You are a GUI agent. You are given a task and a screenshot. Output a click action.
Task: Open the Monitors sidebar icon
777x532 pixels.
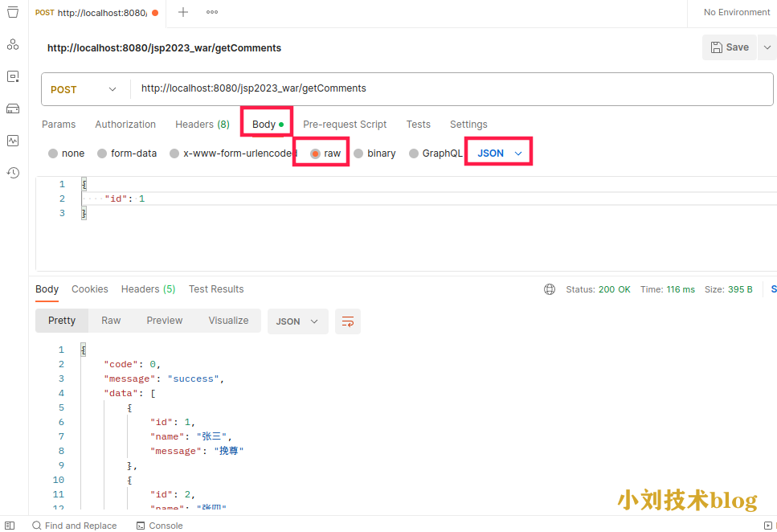pyautogui.click(x=13, y=141)
